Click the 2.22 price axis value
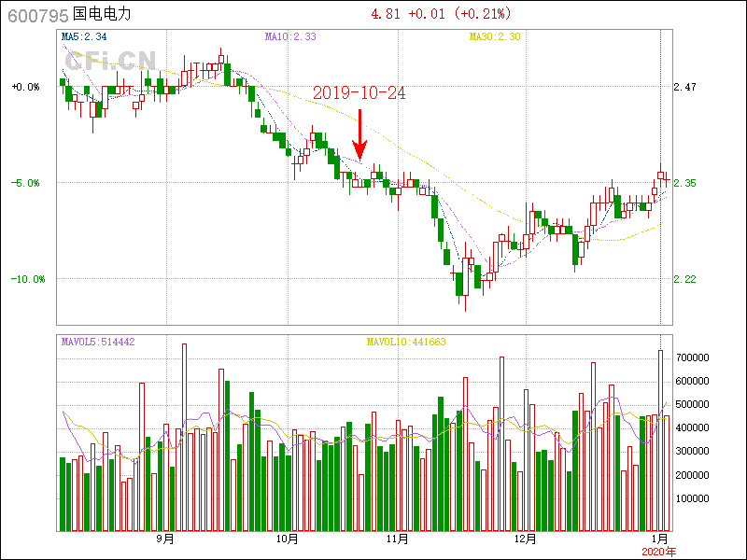Viewport: 747px width, 560px height. click(x=684, y=279)
